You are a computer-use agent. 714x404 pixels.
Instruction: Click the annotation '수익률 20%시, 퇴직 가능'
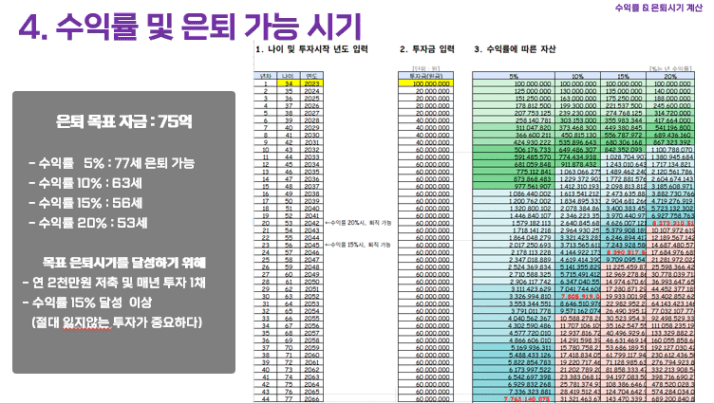coord(358,223)
